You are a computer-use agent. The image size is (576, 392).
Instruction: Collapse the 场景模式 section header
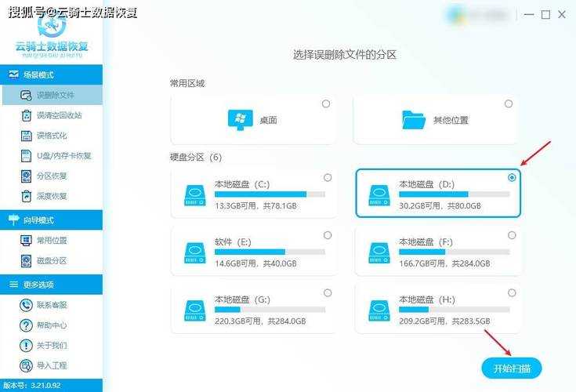pyautogui.click(x=51, y=74)
